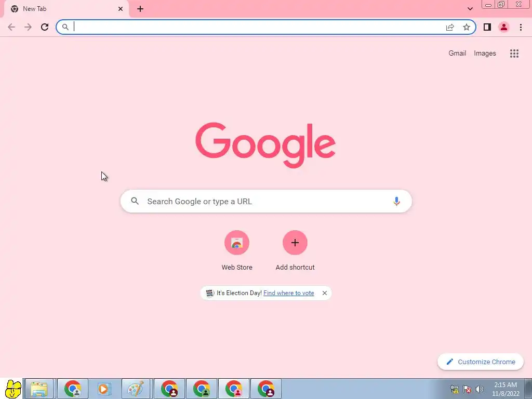Restore down the Chrome window

tap(501, 4)
